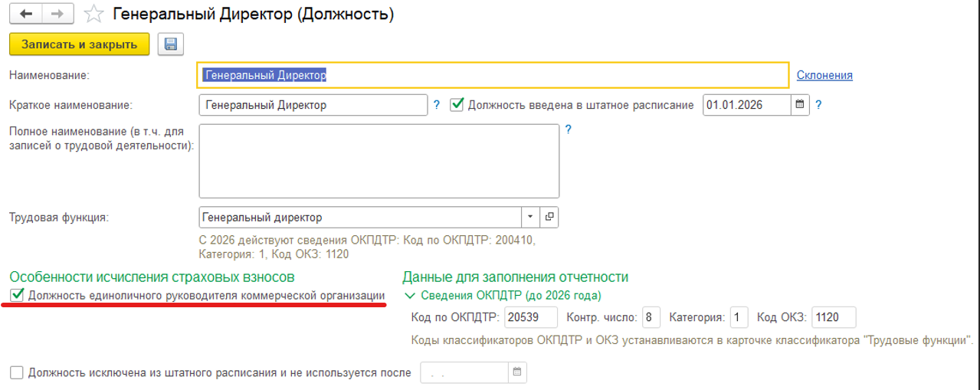Open calendar for staffing schedule entry date

click(x=800, y=105)
